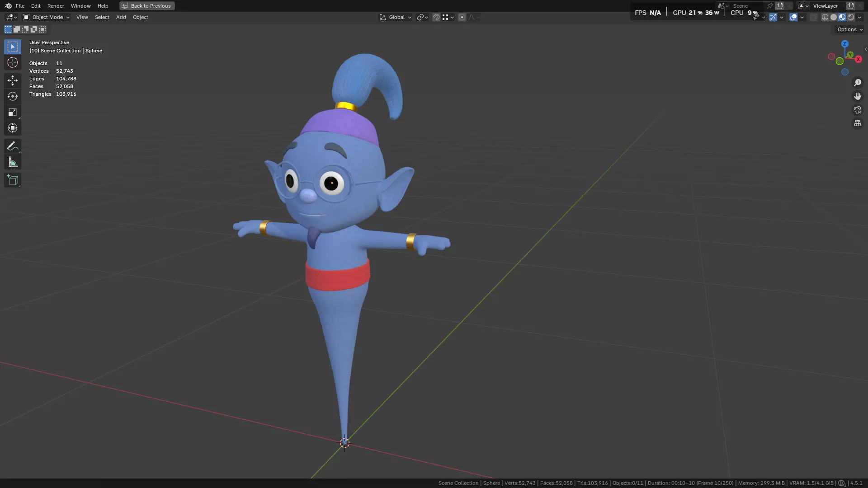This screenshot has height=488, width=868.
Task: Open proportional falloff dropdown
Action: [473, 17]
